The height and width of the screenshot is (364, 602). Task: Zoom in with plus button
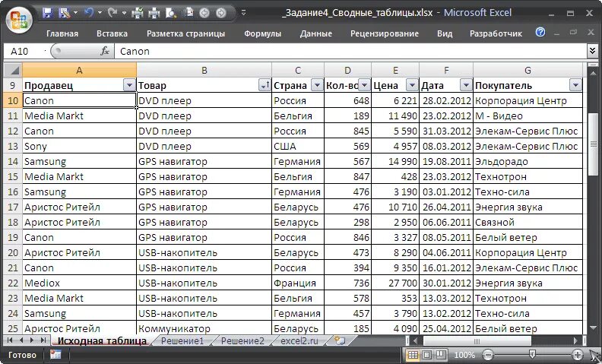click(578, 355)
